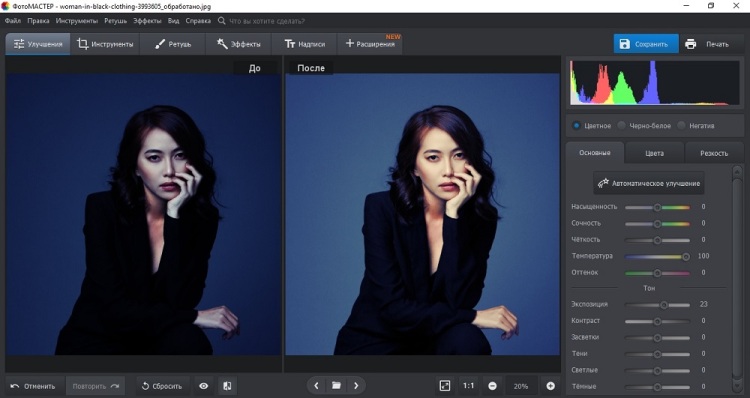Adjust the Насыщенность slider

(657, 207)
